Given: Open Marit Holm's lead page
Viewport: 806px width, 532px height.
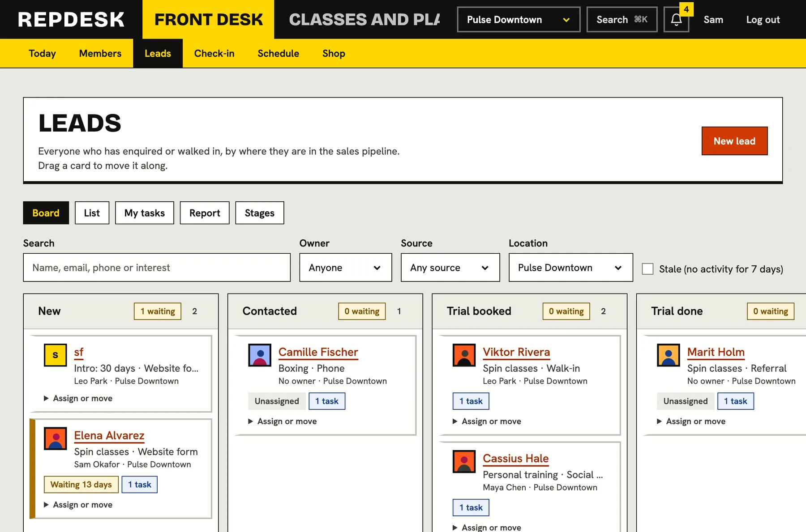Looking at the screenshot, I should tap(716, 352).
